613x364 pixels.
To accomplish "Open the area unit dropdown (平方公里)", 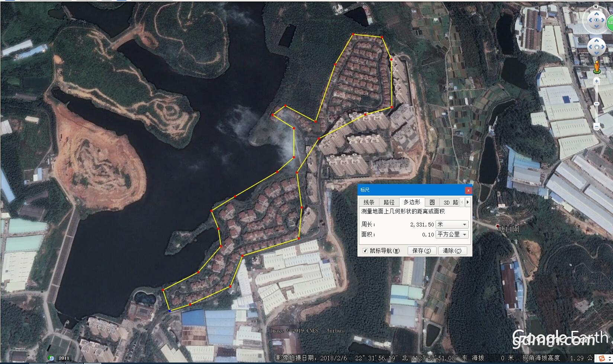I will click(452, 235).
